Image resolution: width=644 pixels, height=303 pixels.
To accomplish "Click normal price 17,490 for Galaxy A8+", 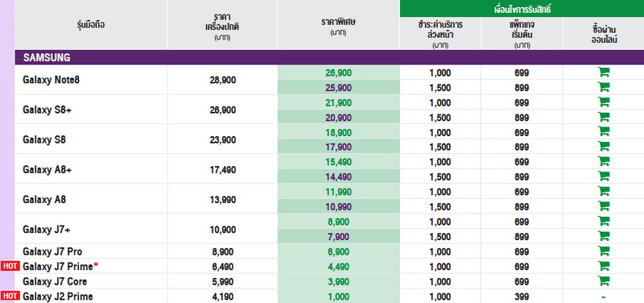I will tap(223, 170).
